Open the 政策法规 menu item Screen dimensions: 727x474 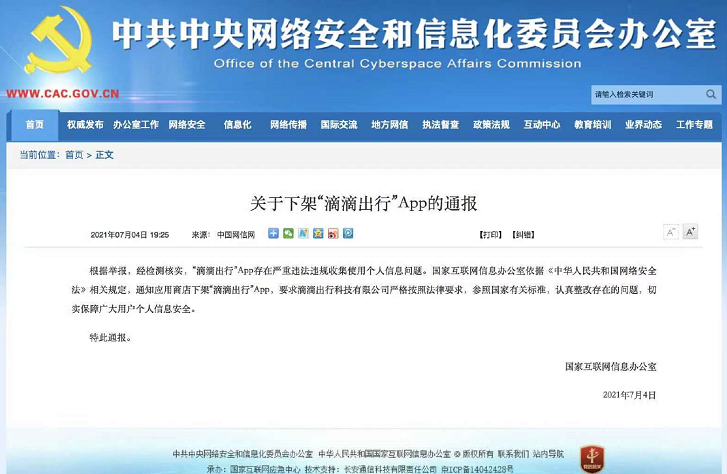(491, 125)
